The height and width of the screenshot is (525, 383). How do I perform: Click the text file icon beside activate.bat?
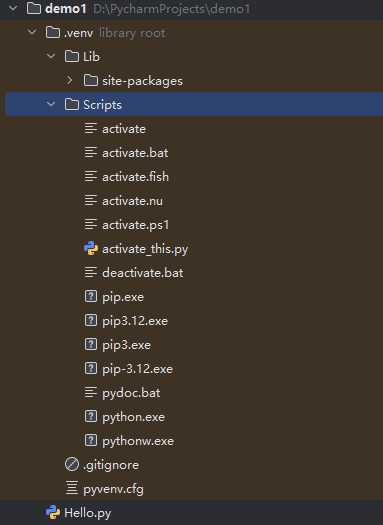click(91, 153)
